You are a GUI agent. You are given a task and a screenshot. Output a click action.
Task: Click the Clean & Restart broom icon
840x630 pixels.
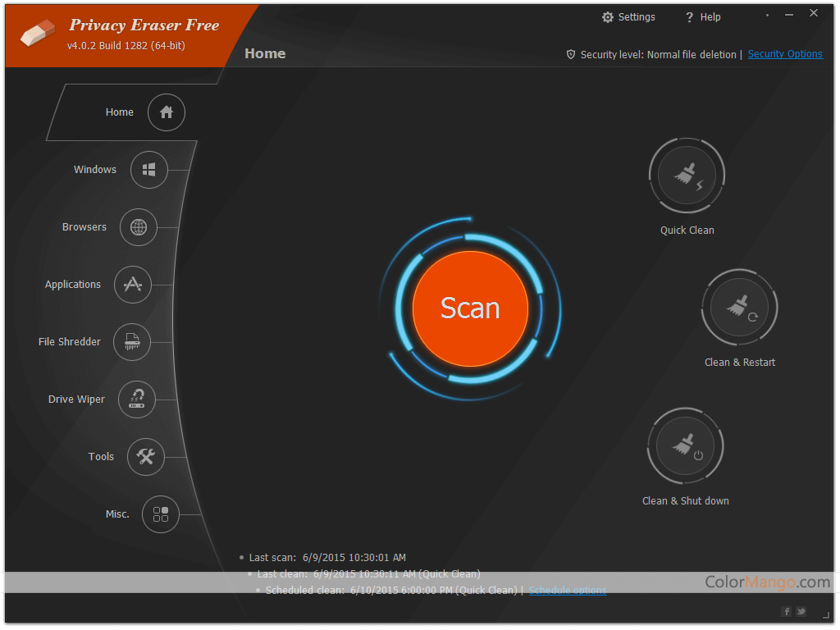739,308
